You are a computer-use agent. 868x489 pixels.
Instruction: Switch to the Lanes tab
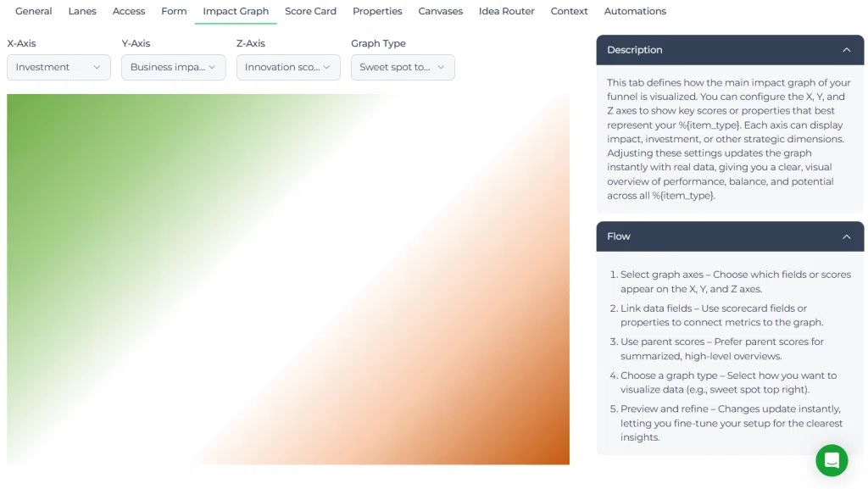pyautogui.click(x=82, y=11)
